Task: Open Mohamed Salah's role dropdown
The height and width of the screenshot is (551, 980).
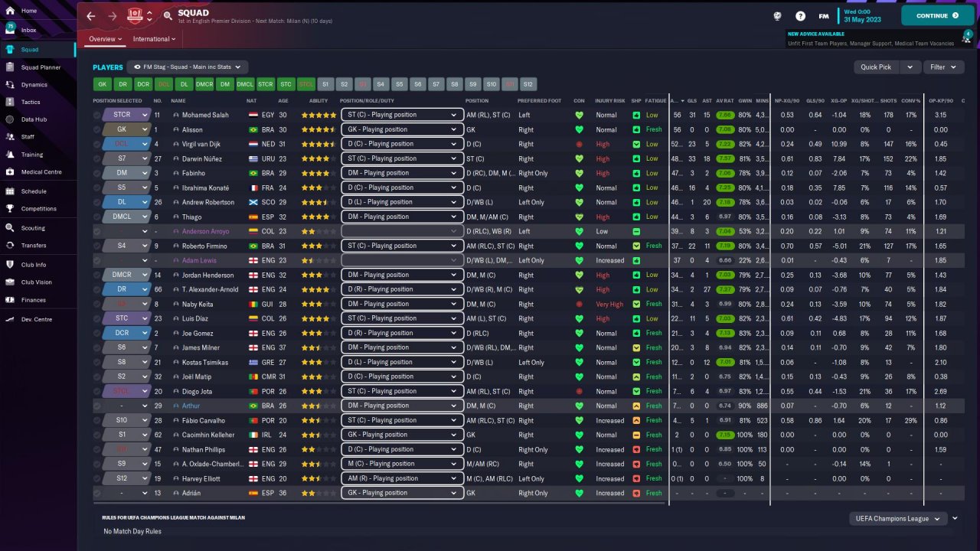Action: 402,115
